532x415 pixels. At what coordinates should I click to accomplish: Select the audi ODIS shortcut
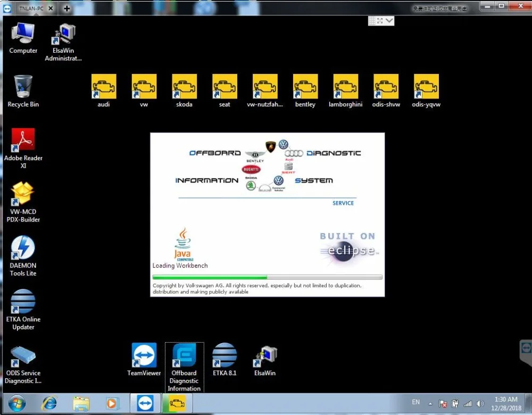tap(104, 90)
